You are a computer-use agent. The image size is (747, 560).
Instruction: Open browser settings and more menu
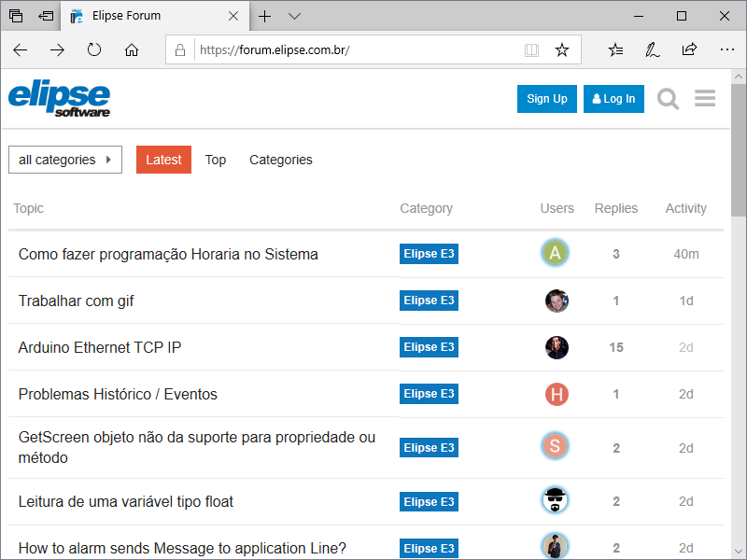click(x=726, y=49)
